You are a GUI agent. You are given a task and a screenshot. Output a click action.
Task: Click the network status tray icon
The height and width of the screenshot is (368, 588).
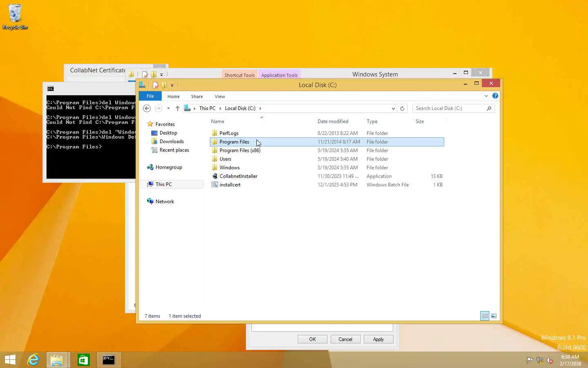click(539, 360)
